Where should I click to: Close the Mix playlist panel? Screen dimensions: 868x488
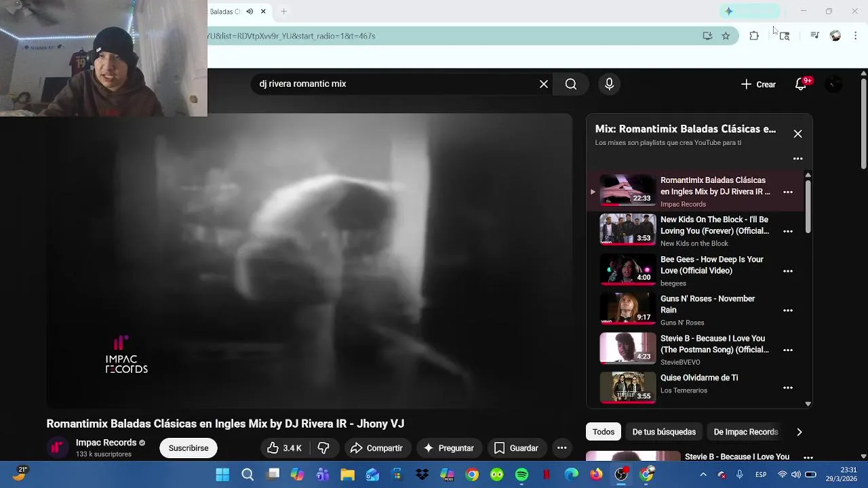coord(797,134)
